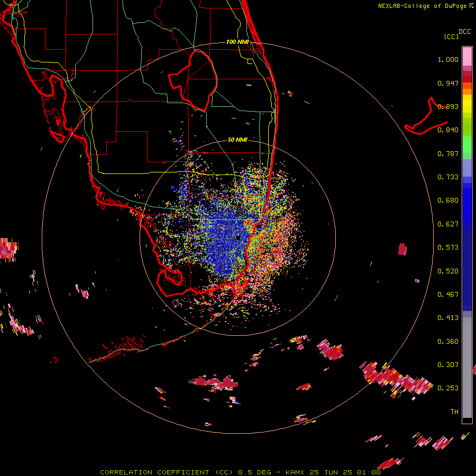This screenshot has height=476, width=476.
Task: Click the 0.627 scale value
Action: pos(448,224)
